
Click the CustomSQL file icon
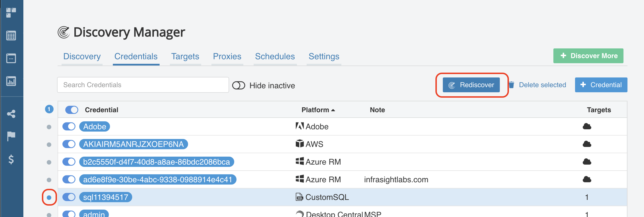(299, 197)
